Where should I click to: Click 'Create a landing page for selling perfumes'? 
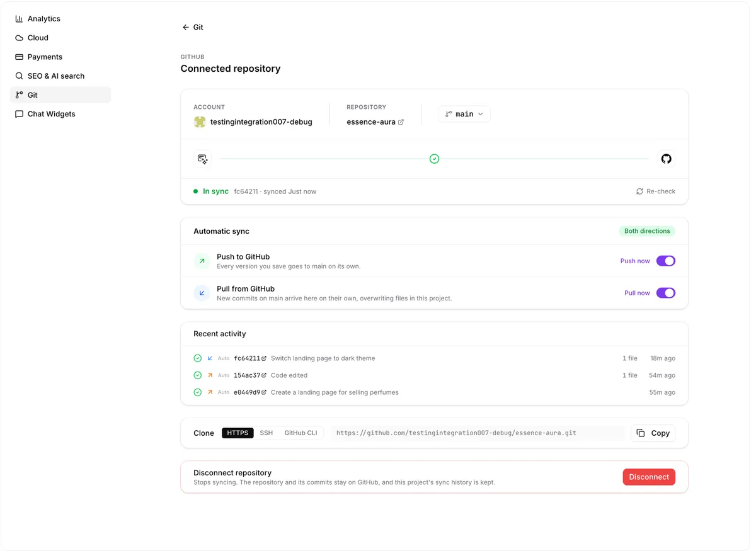pos(335,392)
